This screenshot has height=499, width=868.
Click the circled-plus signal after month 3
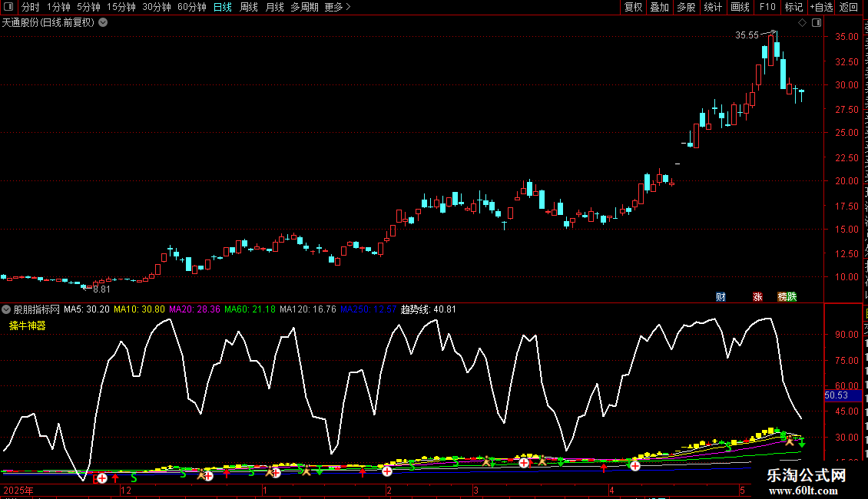524,462
